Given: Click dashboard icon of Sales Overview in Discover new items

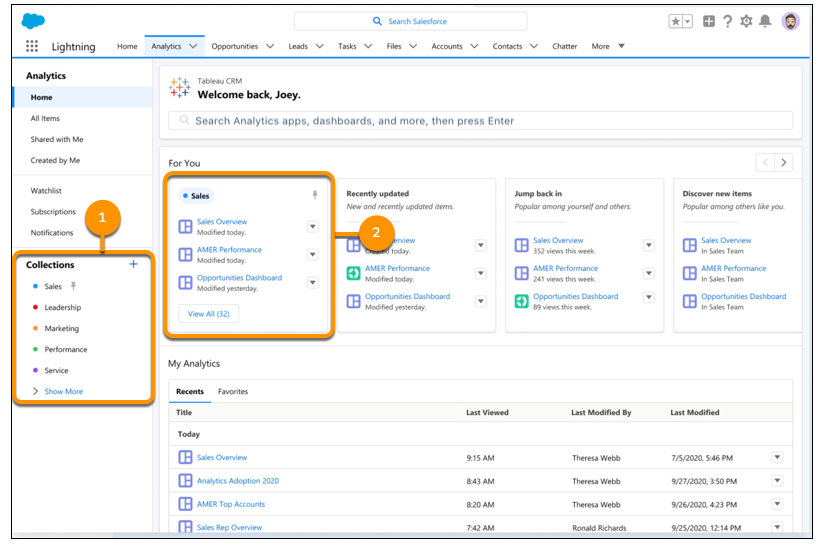Looking at the screenshot, I should point(689,245).
